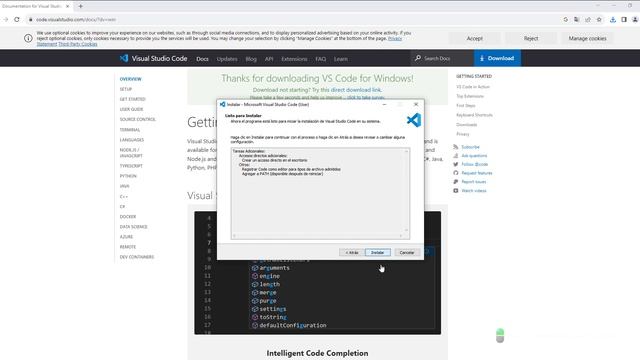Open Source Control in the sidebar
The width and height of the screenshot is (640, 360).
coord(138,119)
